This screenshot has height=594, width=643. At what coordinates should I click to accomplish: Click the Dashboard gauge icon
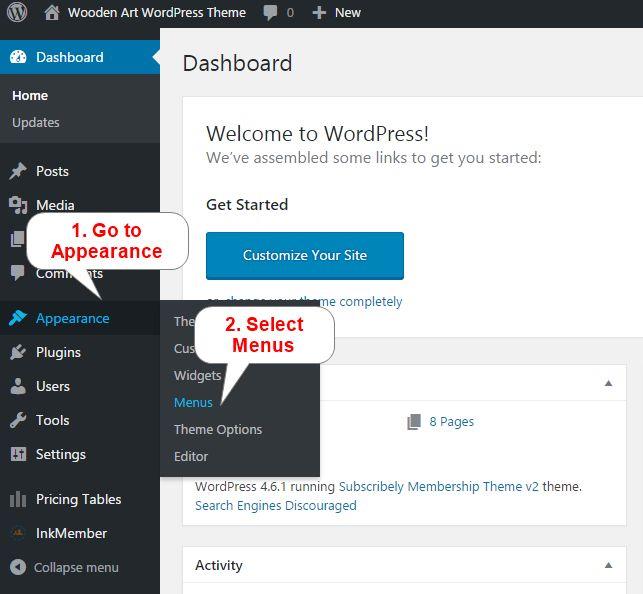pos(18,57)
